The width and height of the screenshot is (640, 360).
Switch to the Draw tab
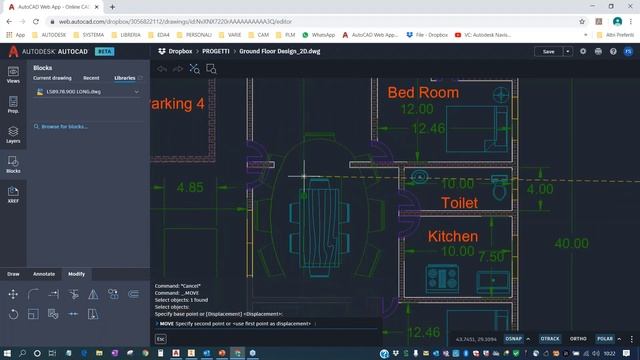pos(13,274)
